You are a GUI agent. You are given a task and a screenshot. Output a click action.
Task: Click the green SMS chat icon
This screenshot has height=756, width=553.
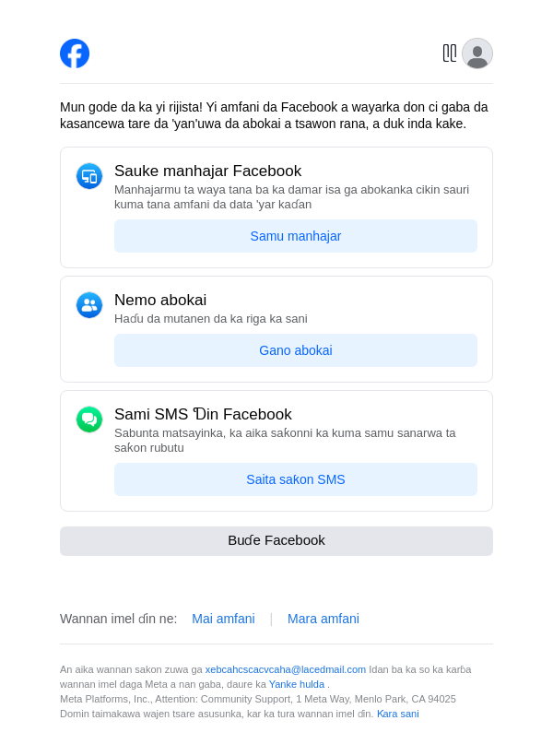pos(89,419)
